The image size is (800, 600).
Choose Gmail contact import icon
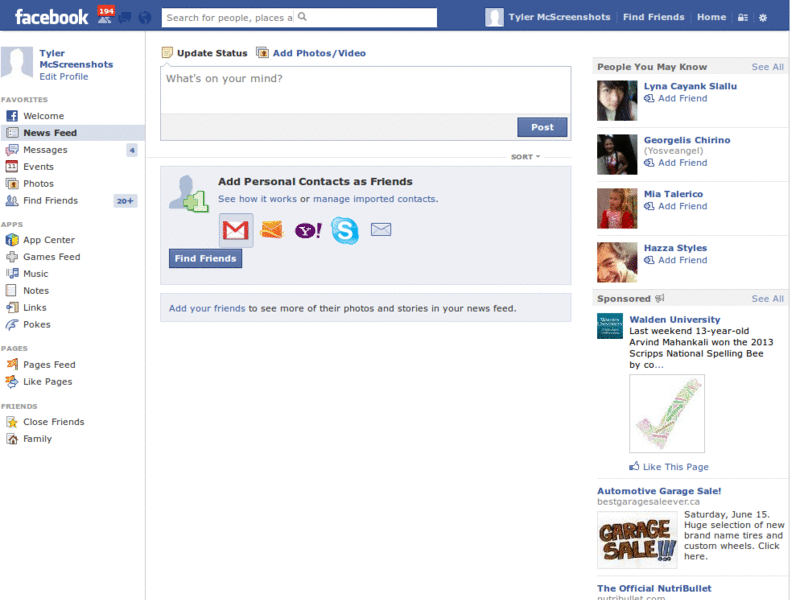[236, 230]
